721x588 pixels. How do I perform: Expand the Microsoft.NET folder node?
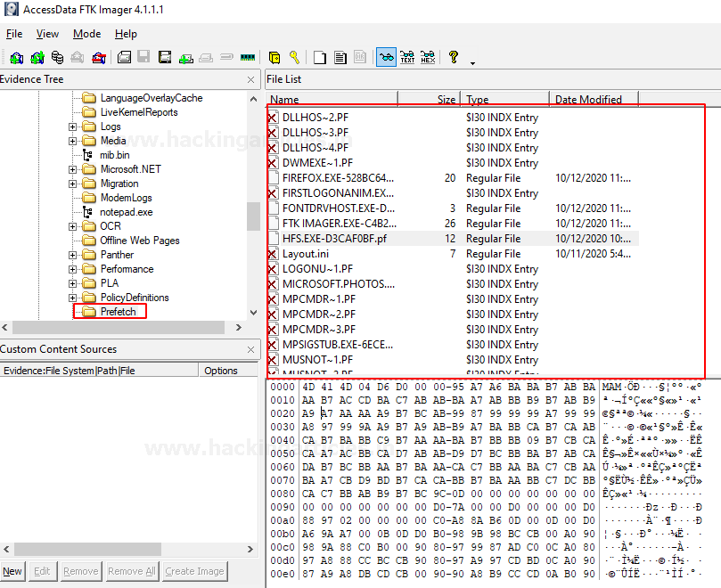73,169
